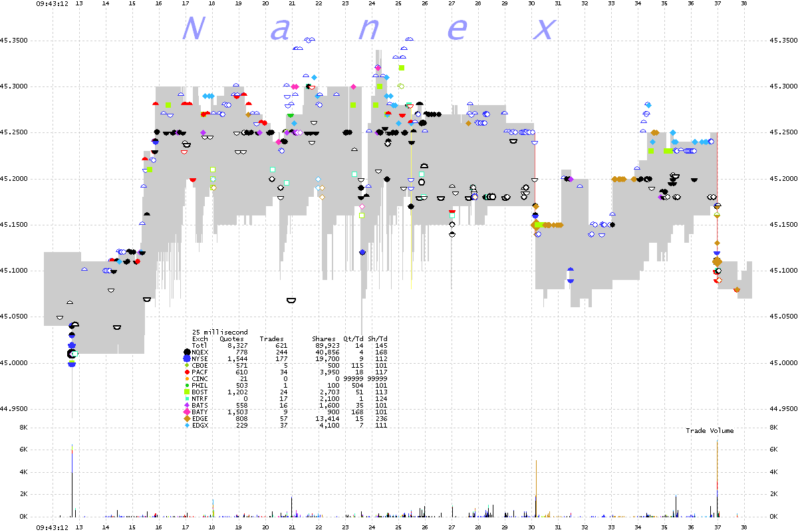The height and width of the screenshot is (532, 798).
Task: Click the cyan NTRF legend square
Action: (x=188, y=398)
